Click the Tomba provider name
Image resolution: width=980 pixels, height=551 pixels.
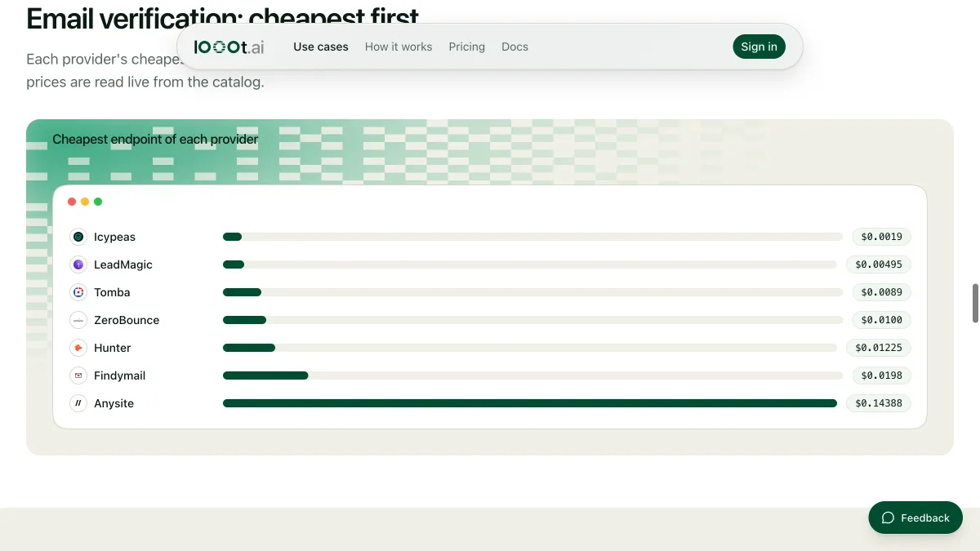click(x=112, y=292)
